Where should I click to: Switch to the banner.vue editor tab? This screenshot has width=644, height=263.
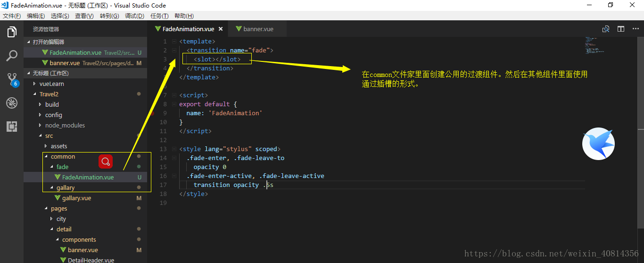tap(258, 29)
